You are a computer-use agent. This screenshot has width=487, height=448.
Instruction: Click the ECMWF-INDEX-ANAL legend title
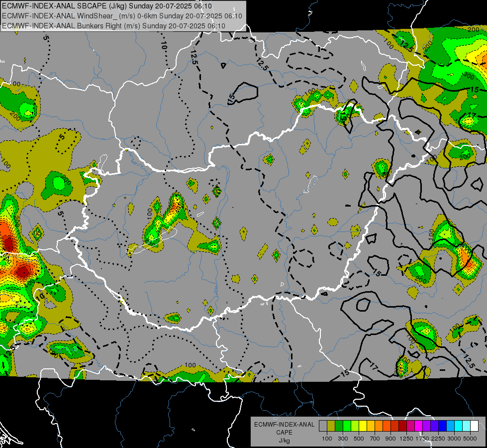(x=284, y=425)
